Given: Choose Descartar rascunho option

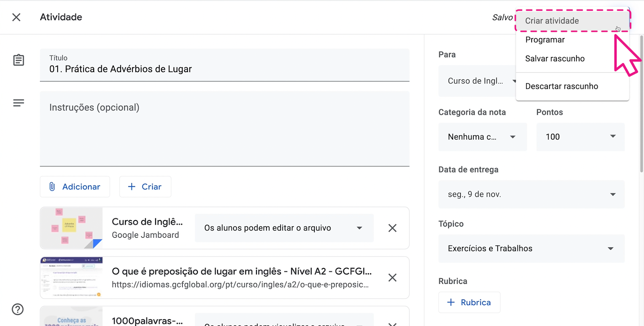Looking at the screenshot, I should tap(572, 86).
